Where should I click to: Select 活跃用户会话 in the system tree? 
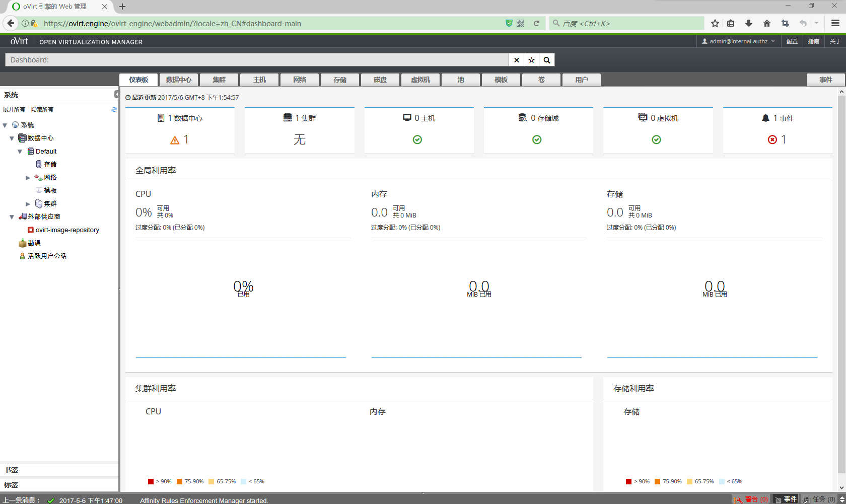[x=47, y=256]
